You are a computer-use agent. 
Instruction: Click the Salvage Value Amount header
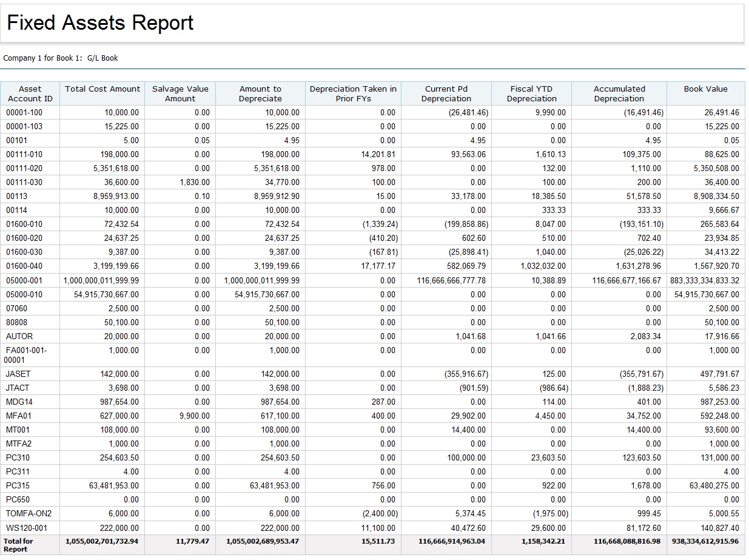180,93
